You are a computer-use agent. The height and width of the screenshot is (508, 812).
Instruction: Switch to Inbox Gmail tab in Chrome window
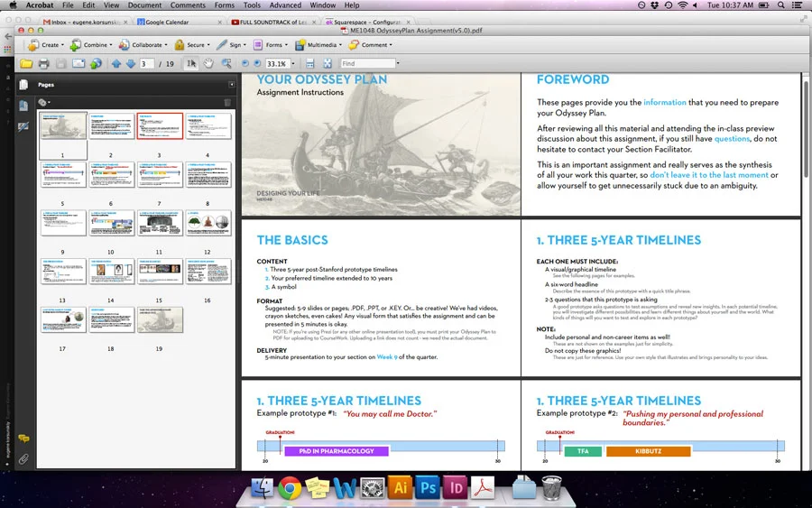point(86,23)
